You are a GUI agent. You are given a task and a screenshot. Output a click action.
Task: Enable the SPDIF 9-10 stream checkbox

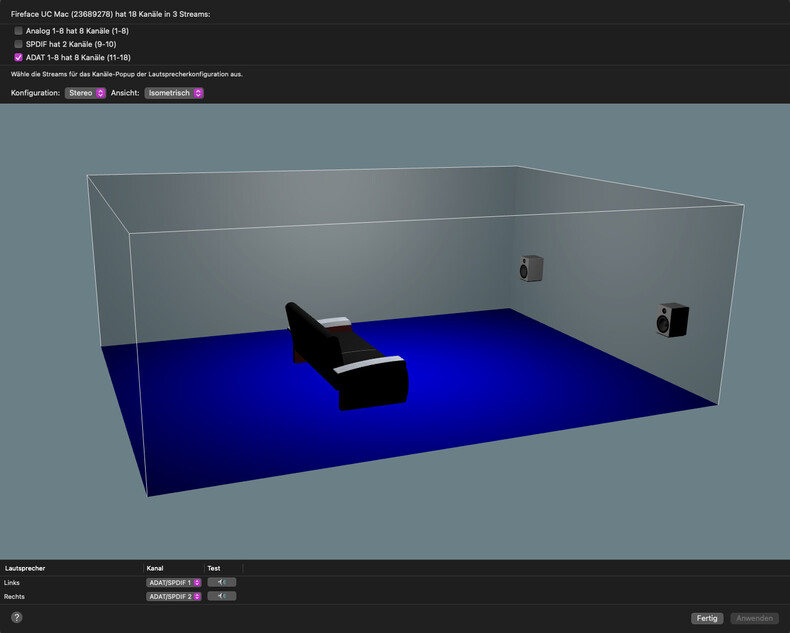pos(19,44)
